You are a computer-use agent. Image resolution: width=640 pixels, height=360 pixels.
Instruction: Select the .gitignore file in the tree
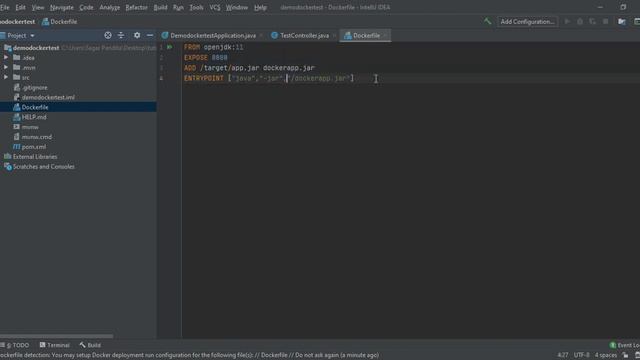tap(35, 87)
